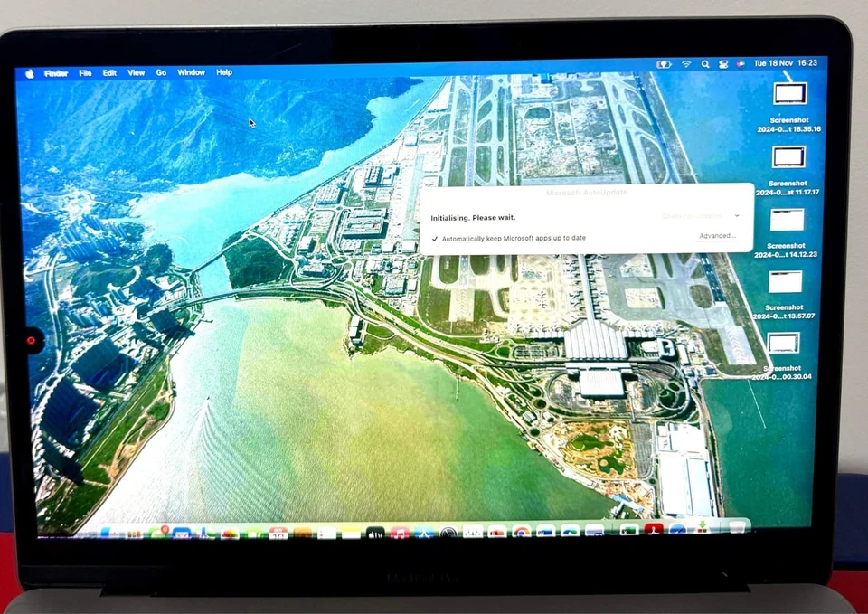Activate Siri from the menu bar
The width and height of the screenshot is (868, 614).
point(741,63)
